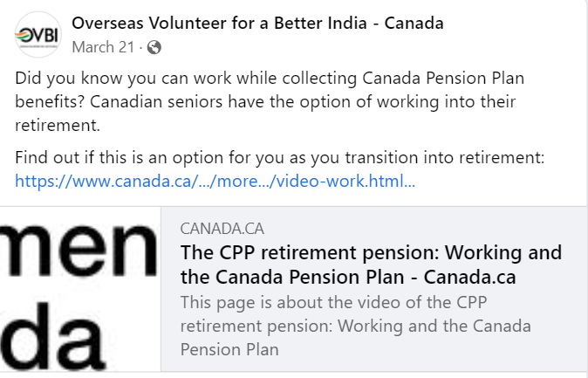Click the word 'retirement.' ending first paragraph
Screen dimensions: 588x378
[x=58, y=126]
